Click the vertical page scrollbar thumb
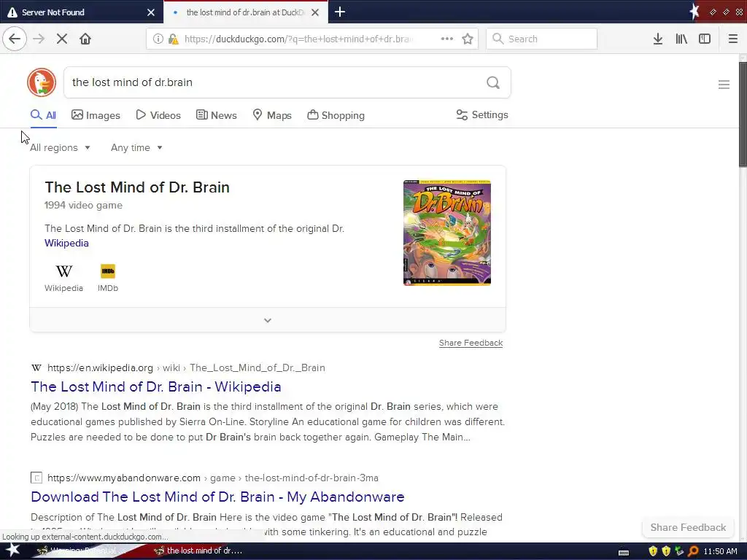747x560 pixels. coord(743,114)
